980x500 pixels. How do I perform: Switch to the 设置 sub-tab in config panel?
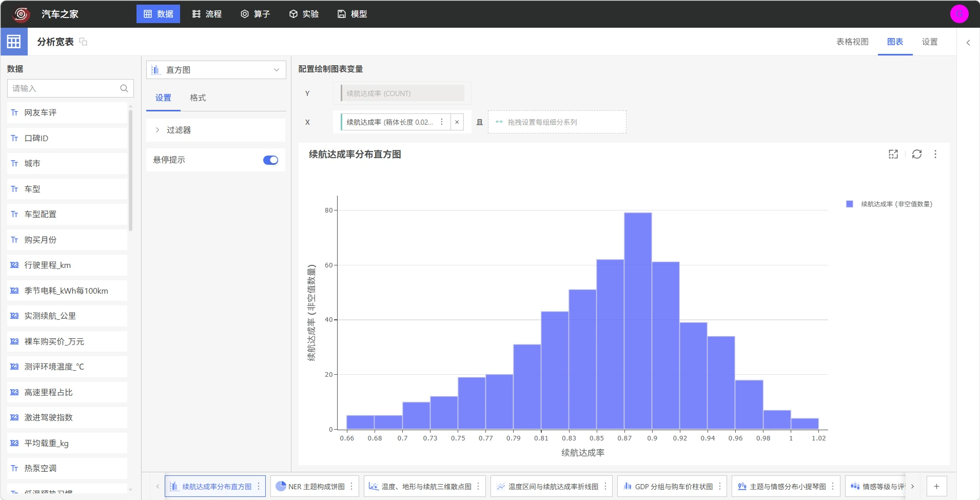tap(163, 98)
